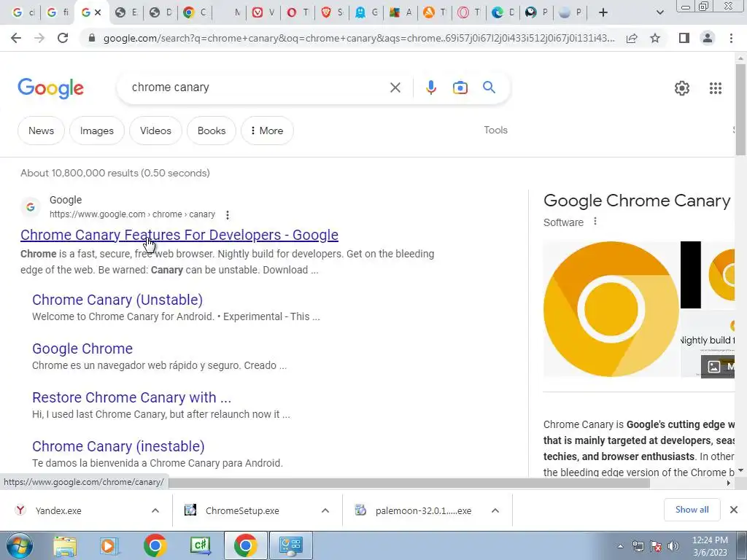Click the Google Chrome Canary panel title
This screenshot has height=560, width=747.
(637, 201)
